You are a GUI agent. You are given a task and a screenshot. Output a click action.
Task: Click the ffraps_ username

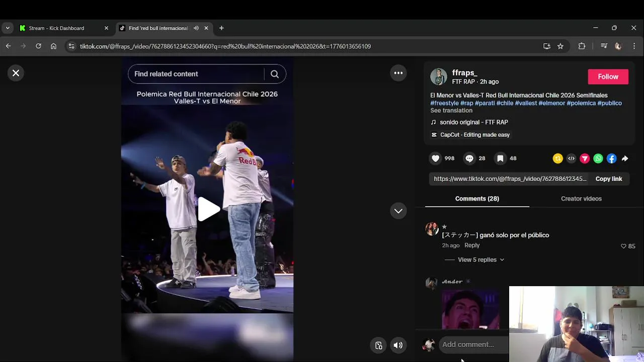[x=464, y=73]
